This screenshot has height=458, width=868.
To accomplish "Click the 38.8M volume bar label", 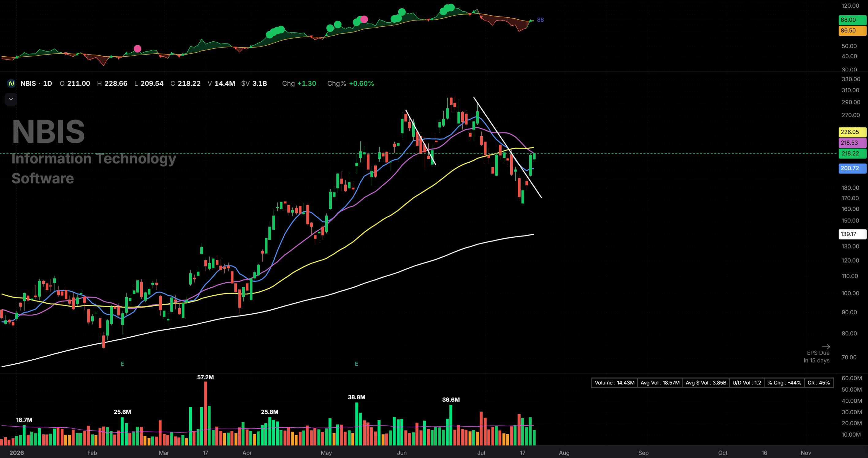I will pos(357,397).
